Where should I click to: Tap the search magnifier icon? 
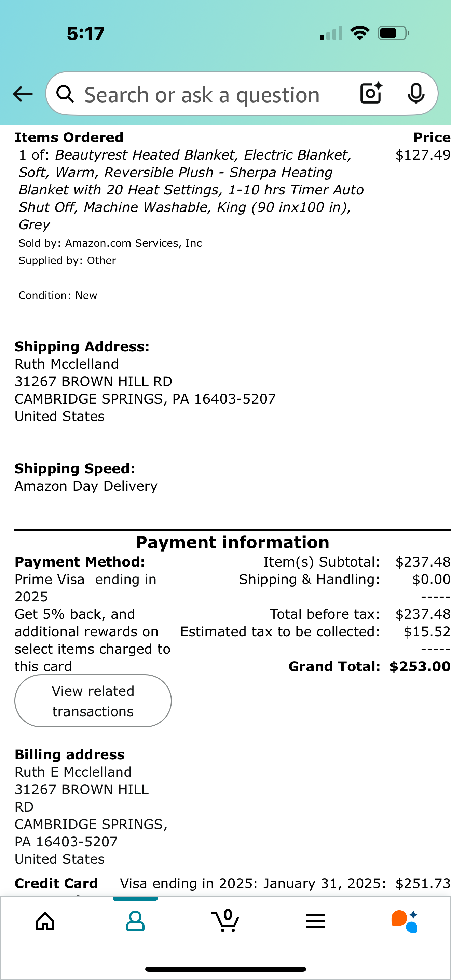tap(65, 94)
